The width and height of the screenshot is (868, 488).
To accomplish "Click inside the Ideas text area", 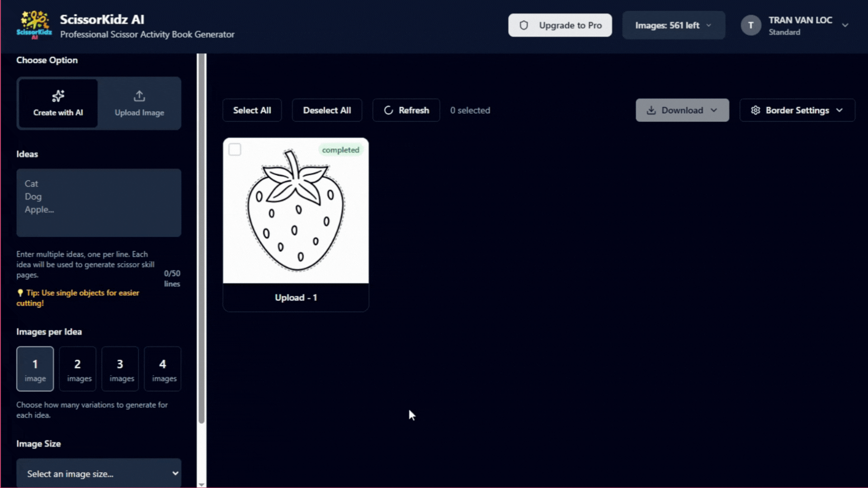I will click(x=99, y=203).
